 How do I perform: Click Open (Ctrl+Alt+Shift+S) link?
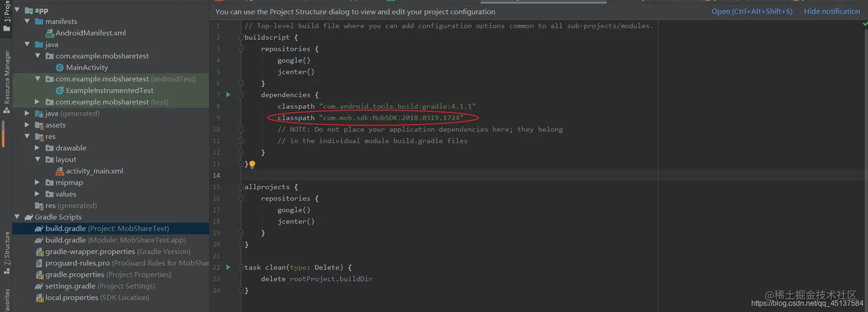tap(751, 11)
